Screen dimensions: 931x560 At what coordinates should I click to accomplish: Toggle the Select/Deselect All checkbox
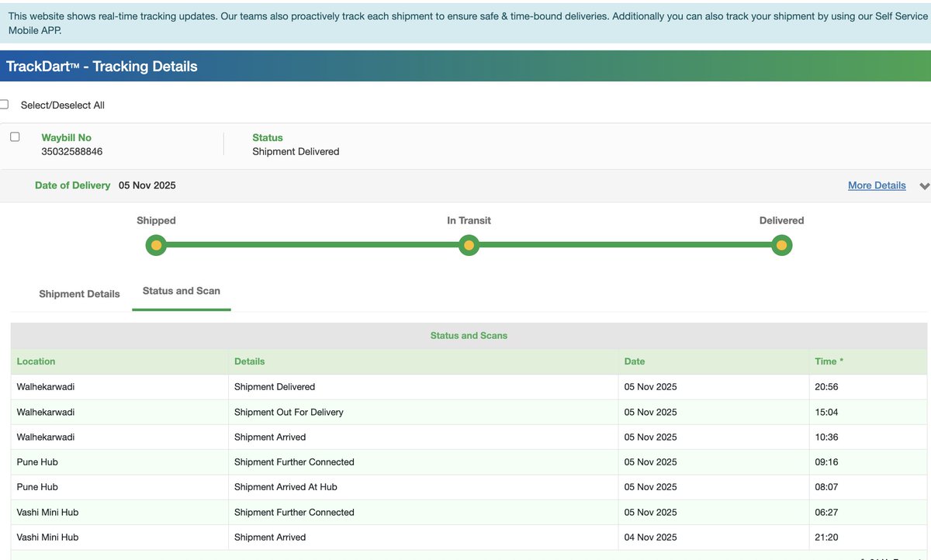click(3, 105)
